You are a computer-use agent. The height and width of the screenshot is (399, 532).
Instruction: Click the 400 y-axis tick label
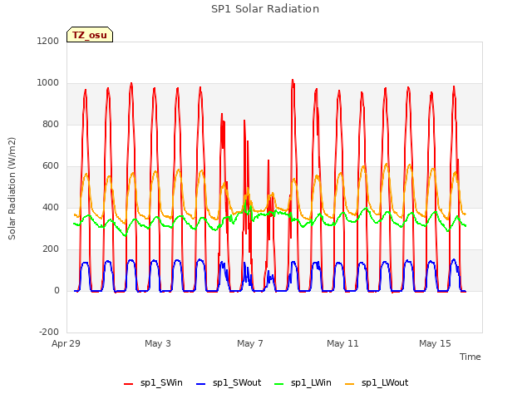(51, 207)
